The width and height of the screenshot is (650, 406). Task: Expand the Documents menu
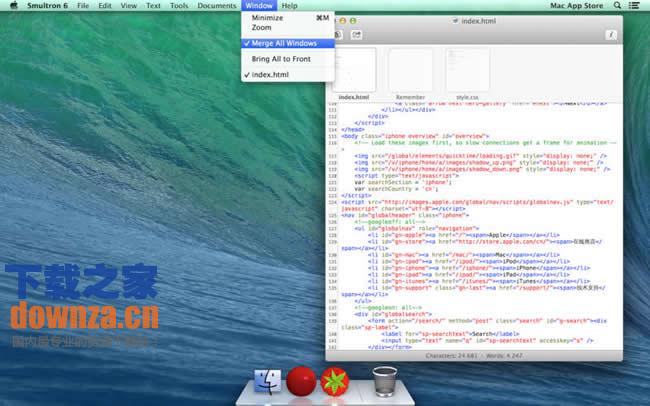[217, 6]
